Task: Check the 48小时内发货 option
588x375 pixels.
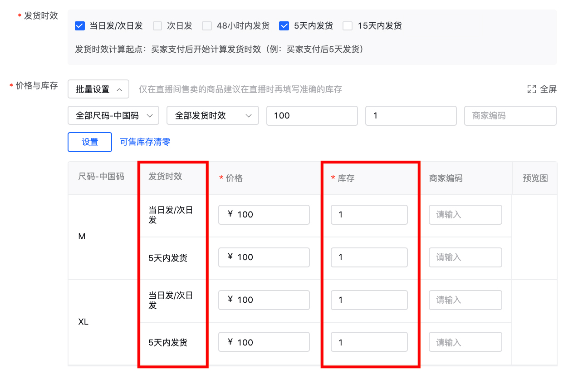Action: 207,26
